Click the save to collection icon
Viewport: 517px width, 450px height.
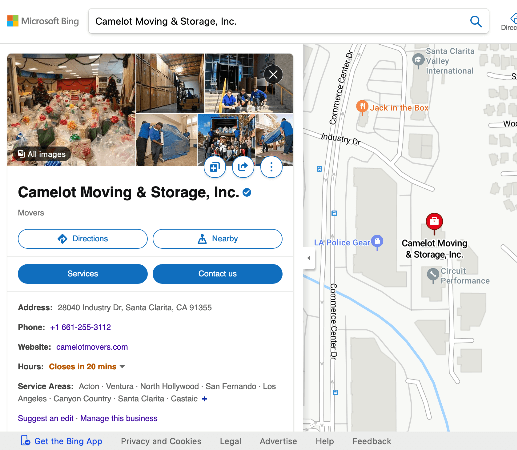[x=215, y=167]
